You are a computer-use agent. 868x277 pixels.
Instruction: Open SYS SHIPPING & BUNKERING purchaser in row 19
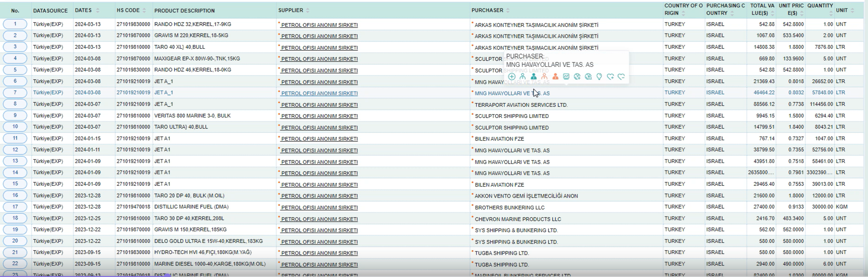(x=516, y=230)
